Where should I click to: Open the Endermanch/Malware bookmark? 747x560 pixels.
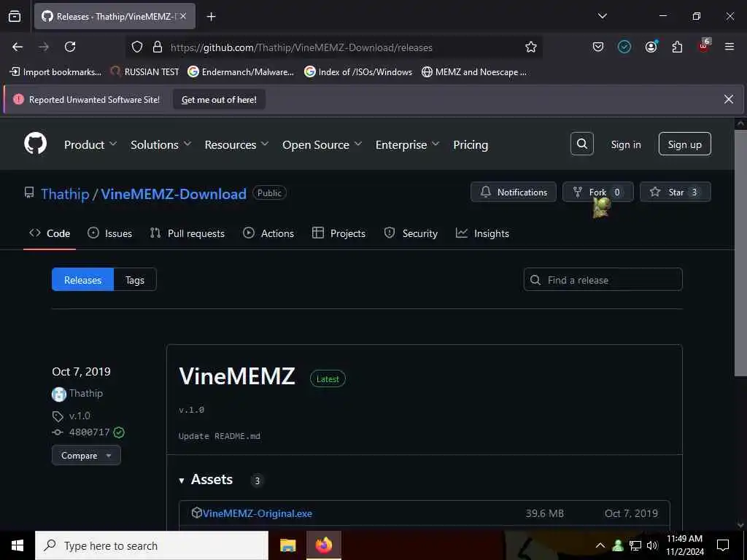[x=241, y=72]
